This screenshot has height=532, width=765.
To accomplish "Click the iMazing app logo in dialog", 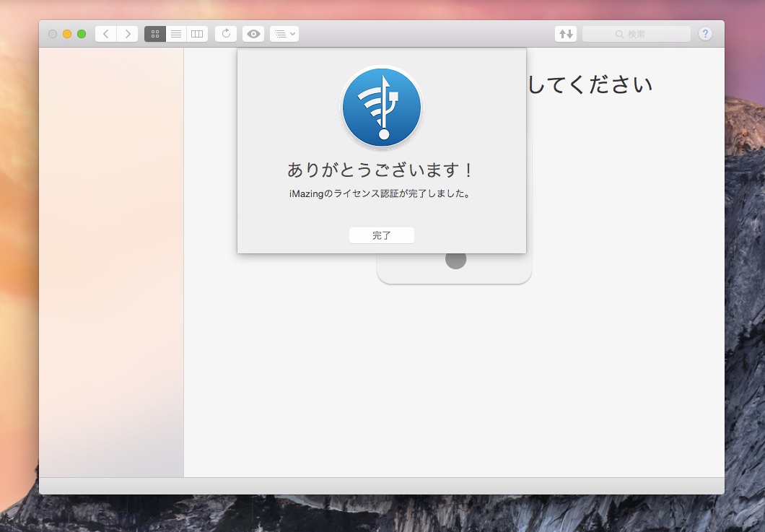I will pos(382,108).
